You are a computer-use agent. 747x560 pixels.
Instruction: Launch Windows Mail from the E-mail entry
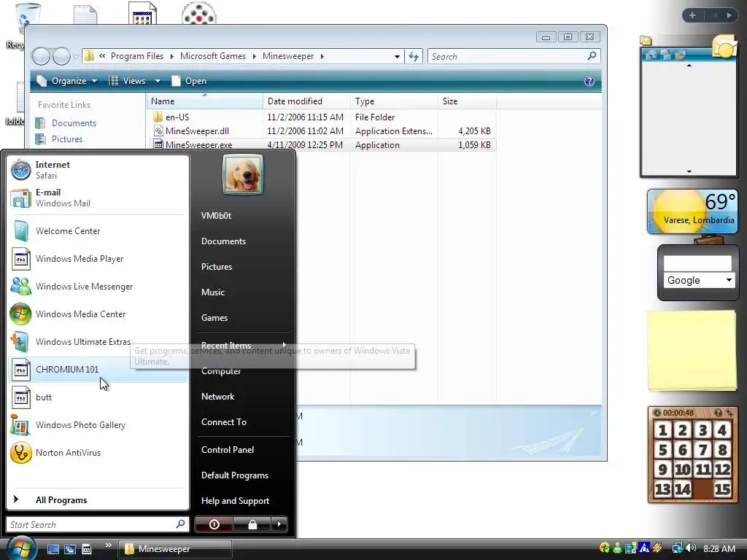point(98,198)
